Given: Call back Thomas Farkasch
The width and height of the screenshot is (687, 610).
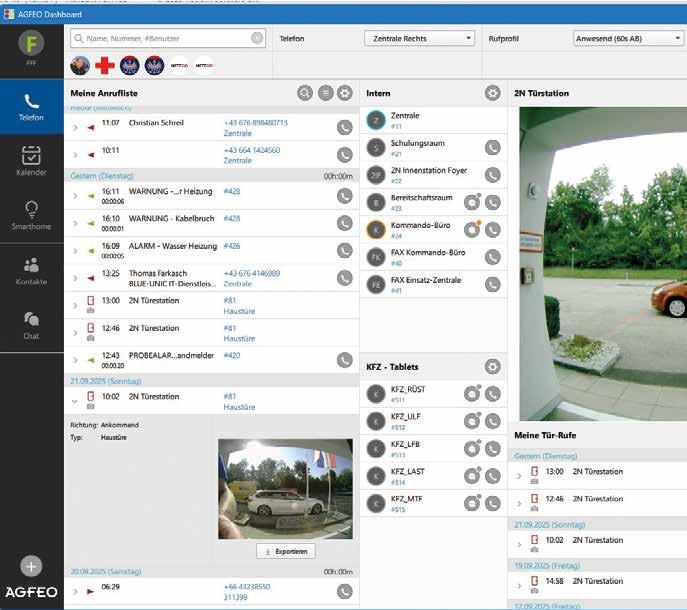Looking at the screenshot, I should (x=345, y=278).
